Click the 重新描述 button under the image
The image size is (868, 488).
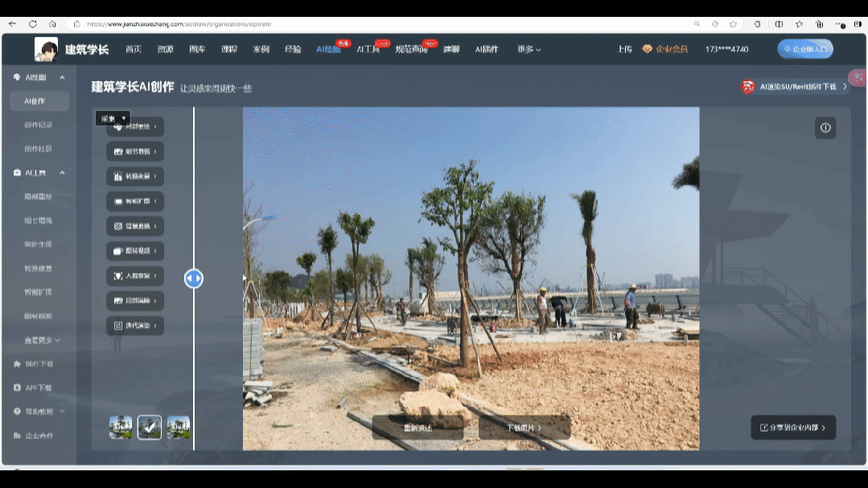[418, 428]
